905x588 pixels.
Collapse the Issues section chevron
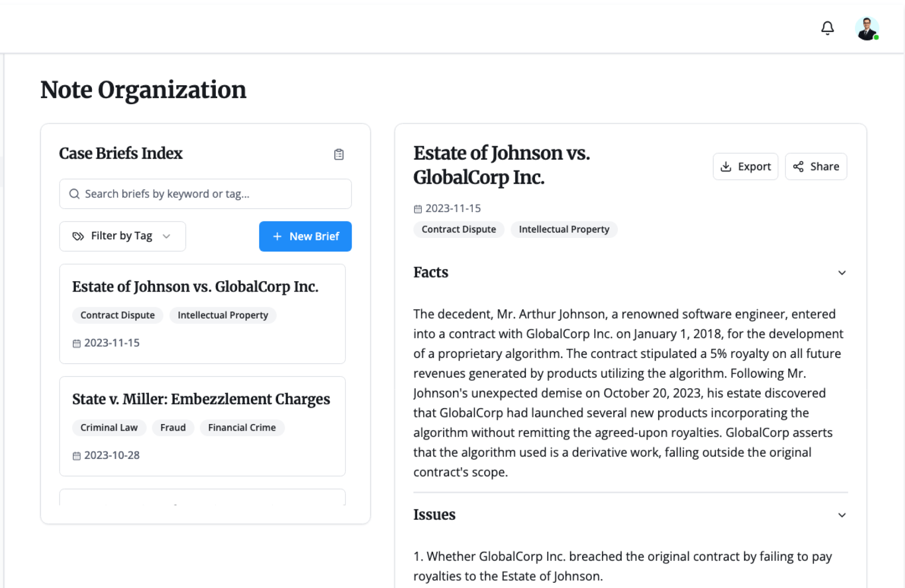click(x=842, y=515)
